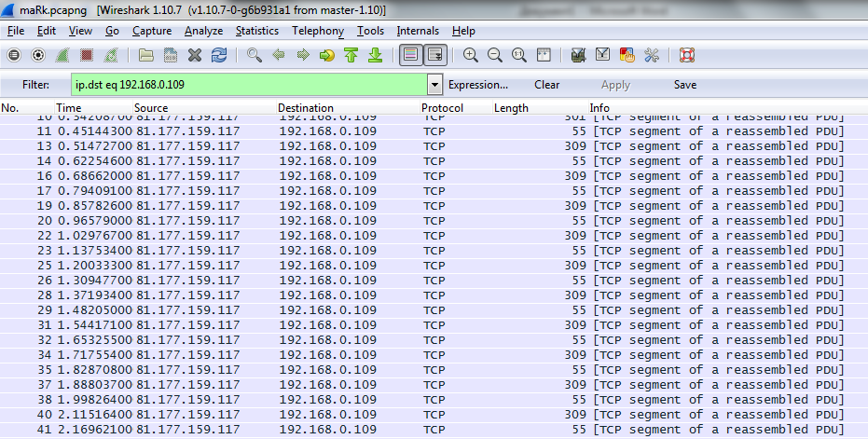Open the interfaces list icon
The height and width of the screenshot is (439, 868).
pos(14,55)
